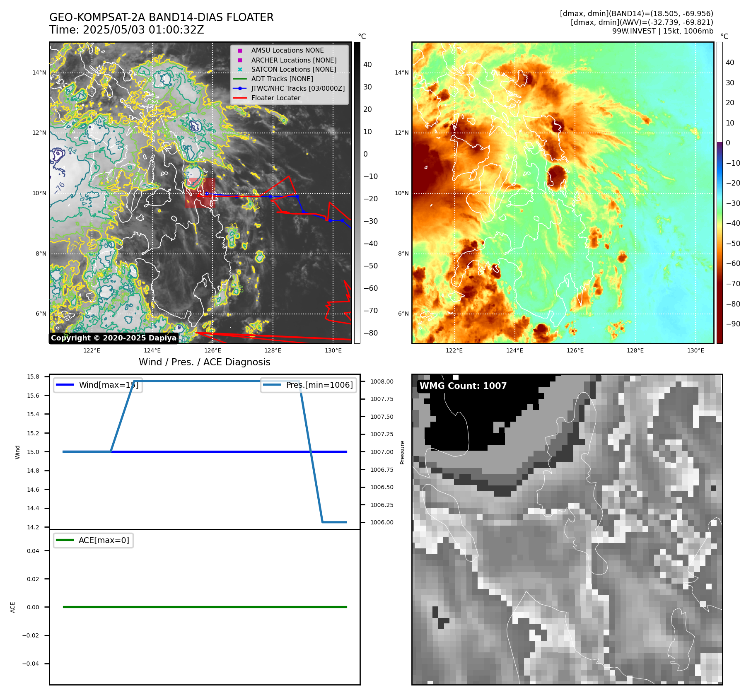Click the '[dmax, dmin](BAND14)' value line
Viewport: 751px width, 700px height.
pyautogui.click(x=637, y=14)
